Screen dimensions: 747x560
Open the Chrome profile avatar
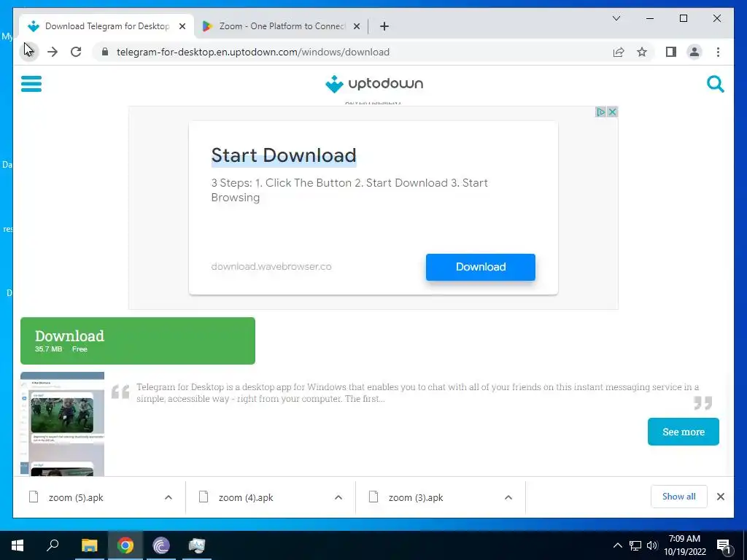click(x=694, y=52)
